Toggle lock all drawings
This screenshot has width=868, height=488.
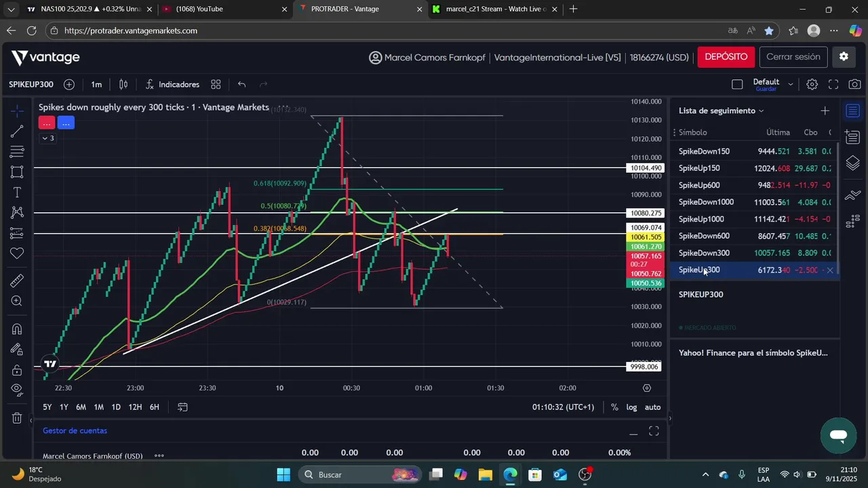click(17, 369)
